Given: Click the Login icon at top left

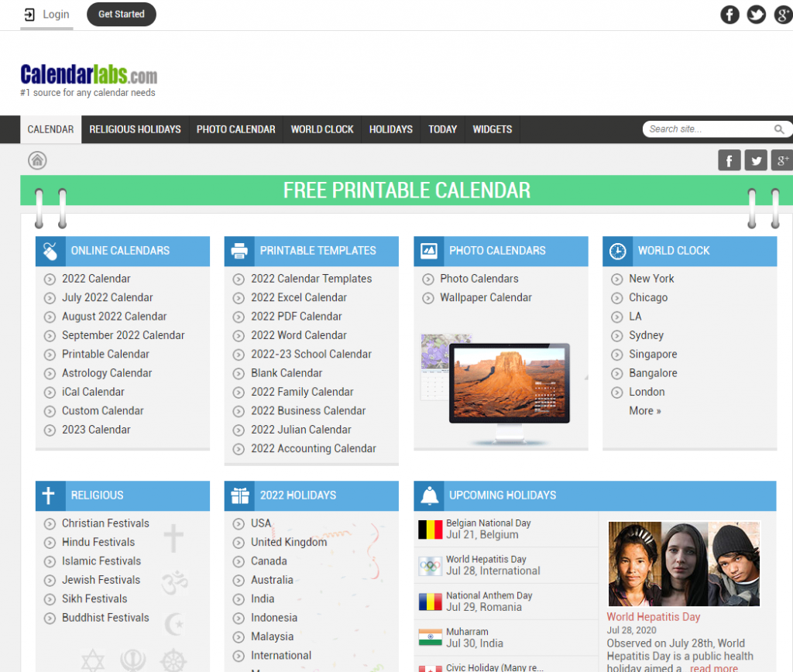Looking at the screenshot, I should point(29,15).
